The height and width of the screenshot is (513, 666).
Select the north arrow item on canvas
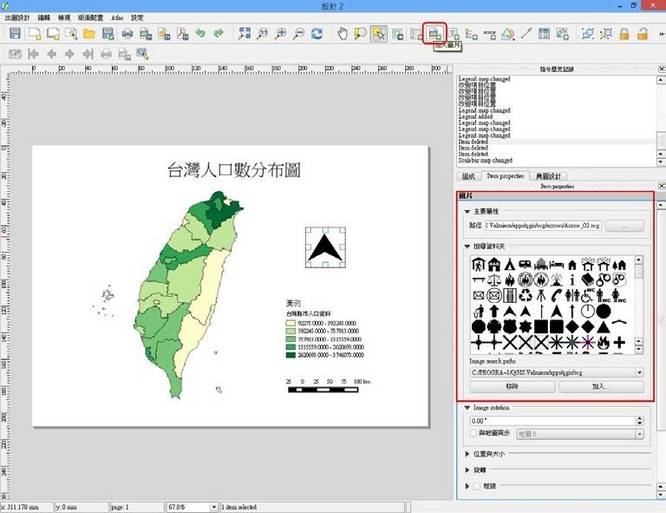(325, 247)
